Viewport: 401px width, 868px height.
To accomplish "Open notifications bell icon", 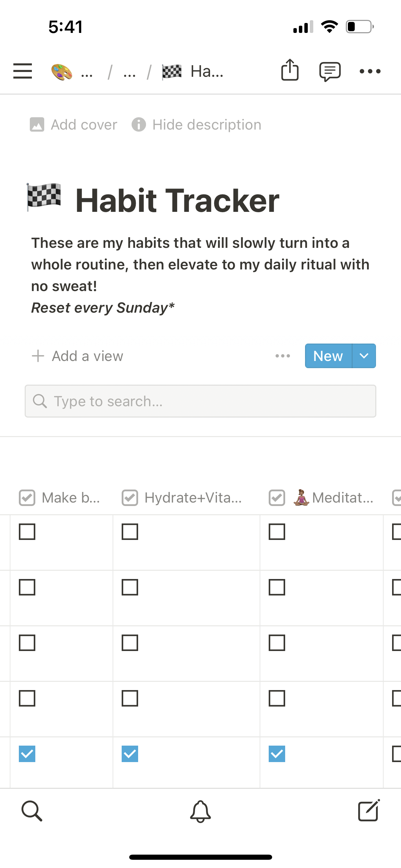I will [200, 811].
